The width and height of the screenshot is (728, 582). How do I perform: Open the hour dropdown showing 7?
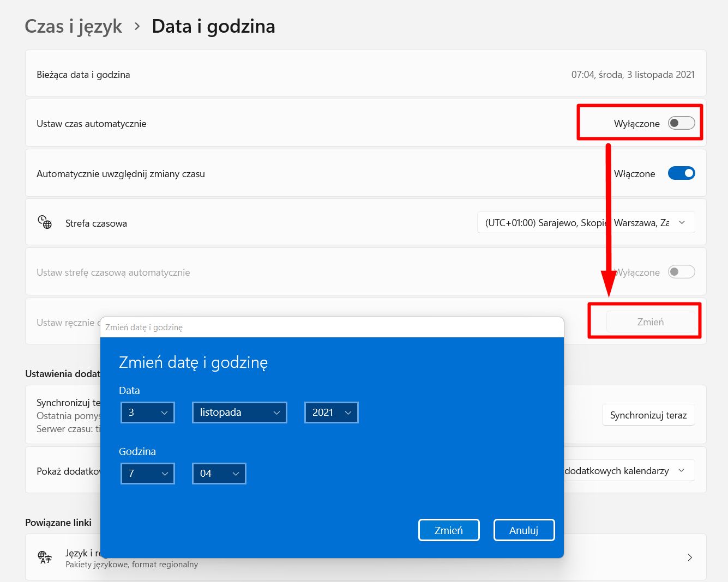click(147, 474)
